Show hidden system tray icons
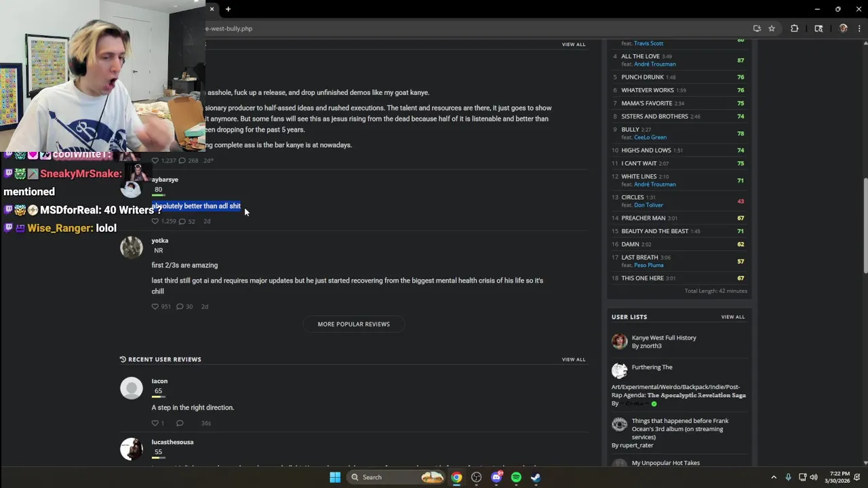Image resolution: width=868 pixels, height=488 pixels. pos(774,477)
